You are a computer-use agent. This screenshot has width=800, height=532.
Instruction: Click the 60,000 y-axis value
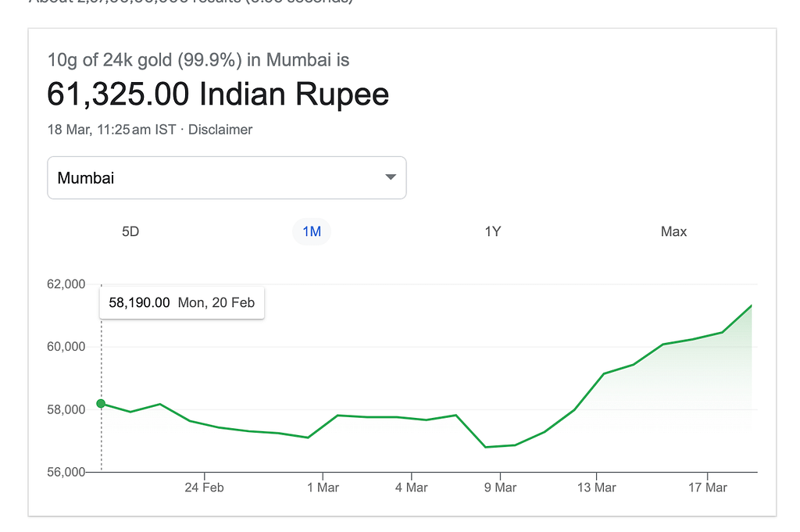click(x=66, y=347)
